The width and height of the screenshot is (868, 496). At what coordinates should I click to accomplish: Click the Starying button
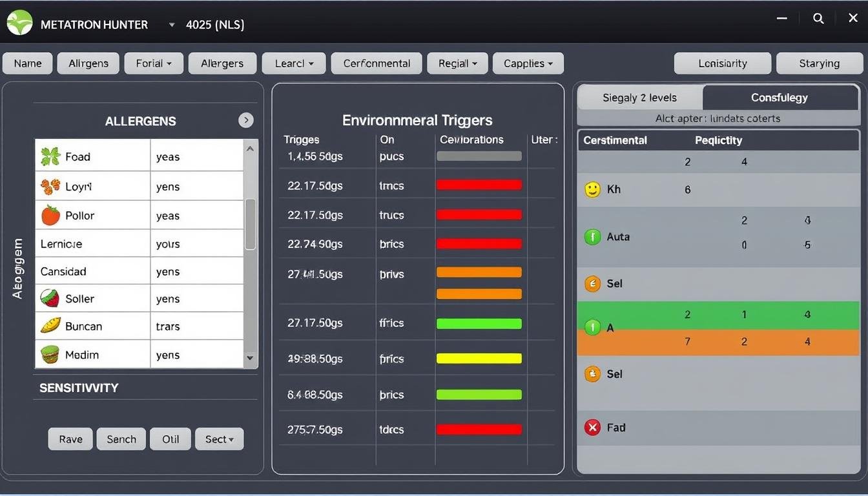[x=819, y=63]
